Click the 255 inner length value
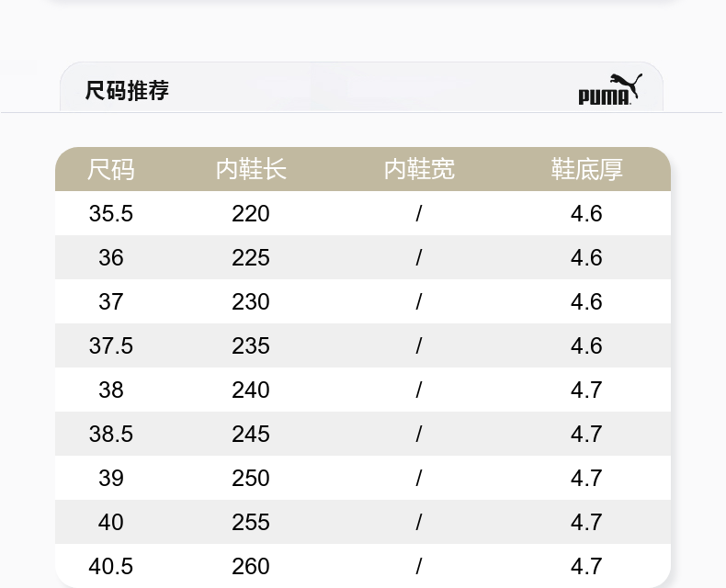 (x=251, y=523)
